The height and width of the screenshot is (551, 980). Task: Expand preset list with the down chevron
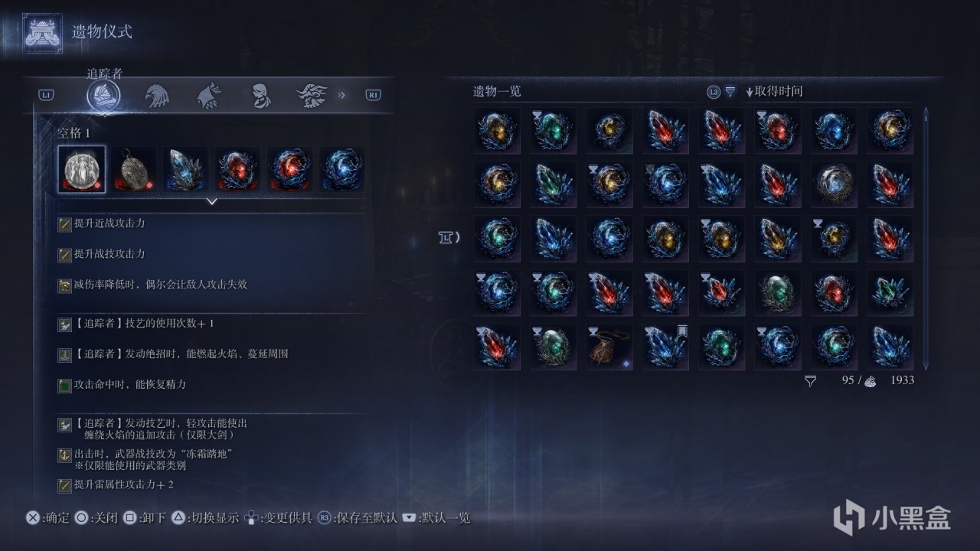click(212, 202)
